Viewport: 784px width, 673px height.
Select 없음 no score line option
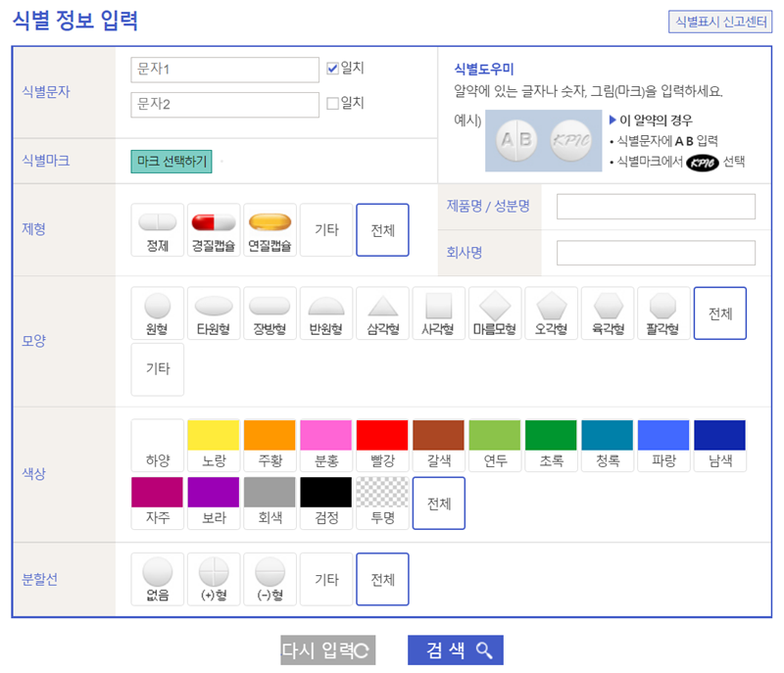(158, 579)
